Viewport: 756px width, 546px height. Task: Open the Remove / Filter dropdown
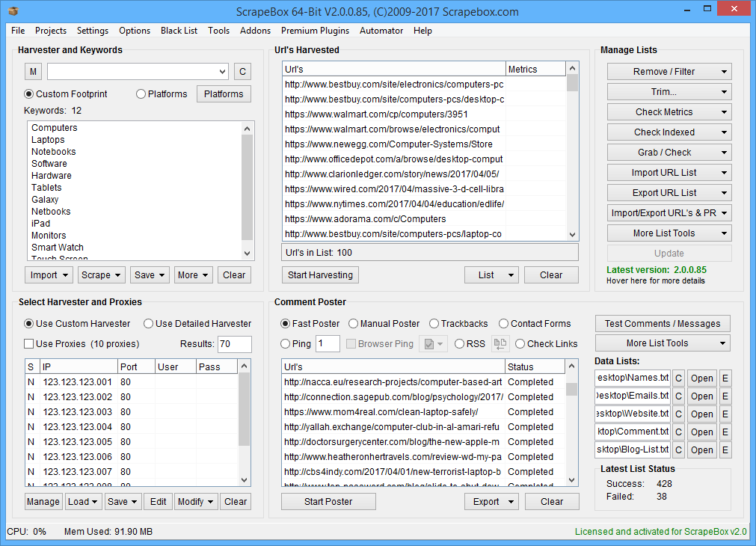668,71
